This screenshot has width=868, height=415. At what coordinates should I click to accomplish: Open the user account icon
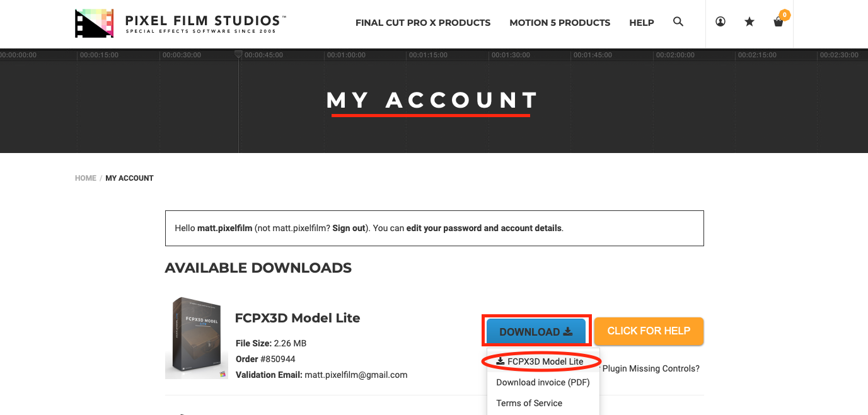tap(720, 21)
